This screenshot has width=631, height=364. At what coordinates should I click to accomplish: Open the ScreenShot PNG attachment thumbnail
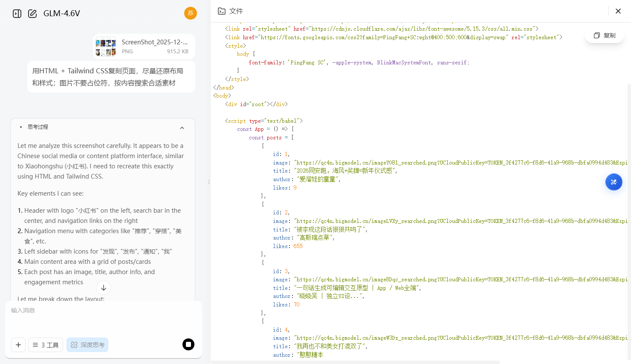pos(106,47)
